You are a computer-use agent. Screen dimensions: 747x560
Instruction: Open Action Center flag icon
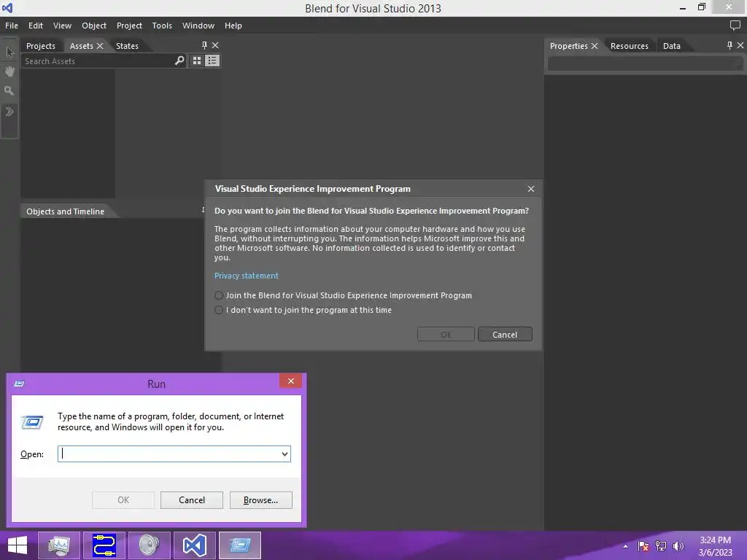click(x=643, y=546)
